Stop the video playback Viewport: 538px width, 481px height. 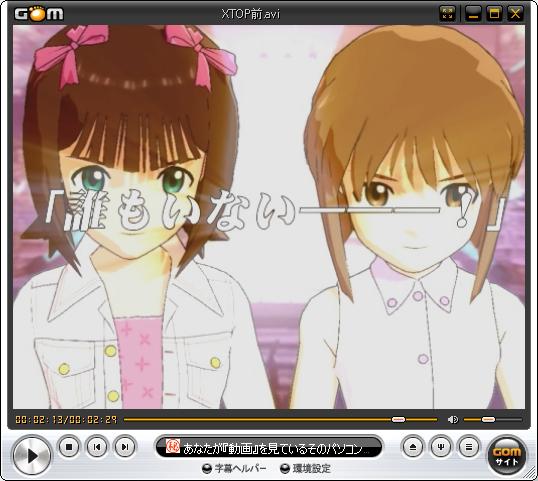(69, 447)
